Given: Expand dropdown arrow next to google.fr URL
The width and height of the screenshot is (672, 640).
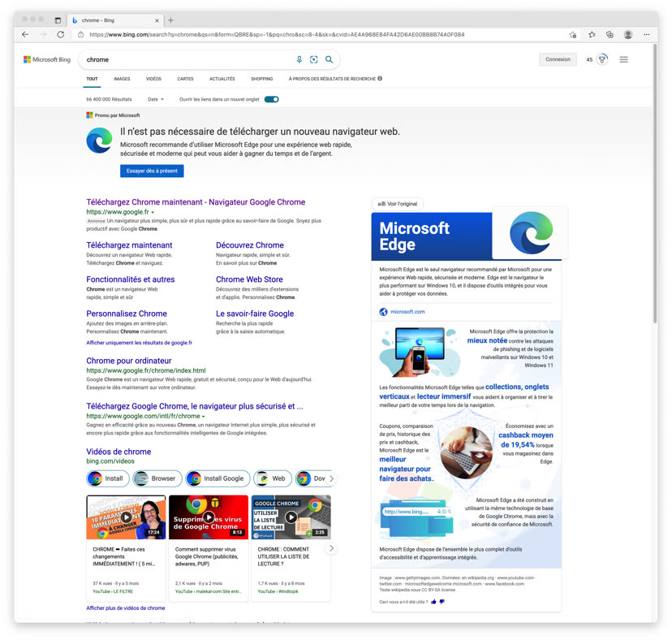Looking at the screenshot, I should click(x=153, y=212).
